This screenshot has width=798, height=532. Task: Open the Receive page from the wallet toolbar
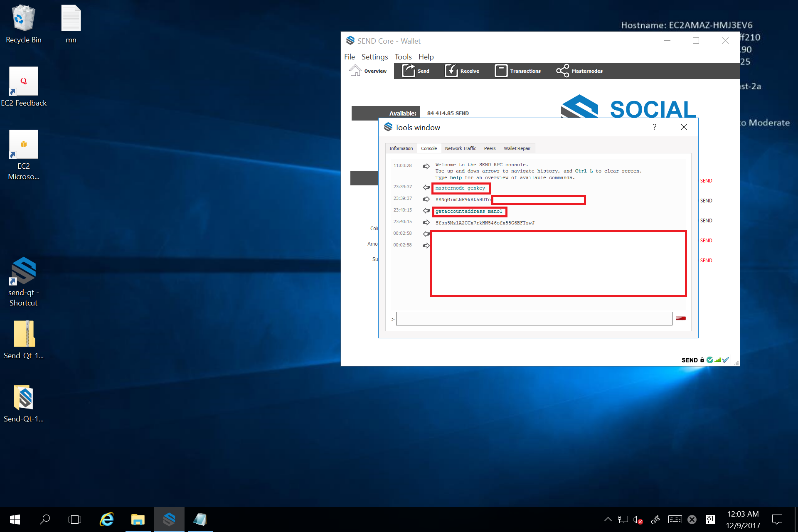(462, 71)
